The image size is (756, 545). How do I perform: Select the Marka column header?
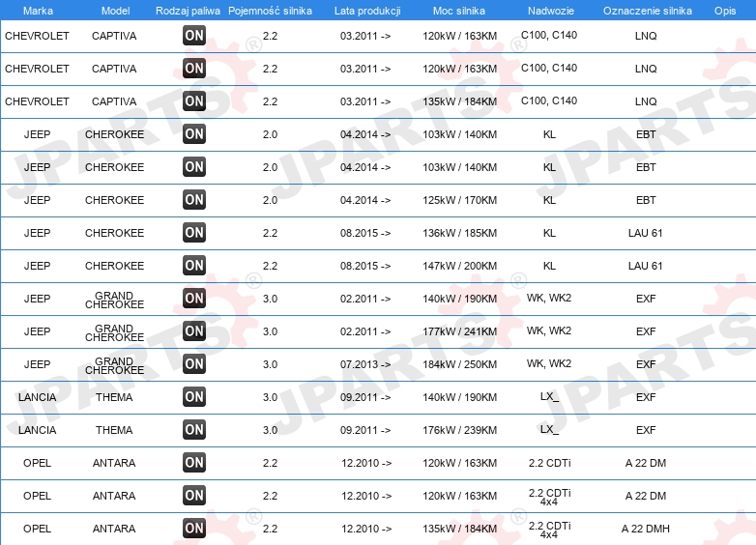coord(38,11)
